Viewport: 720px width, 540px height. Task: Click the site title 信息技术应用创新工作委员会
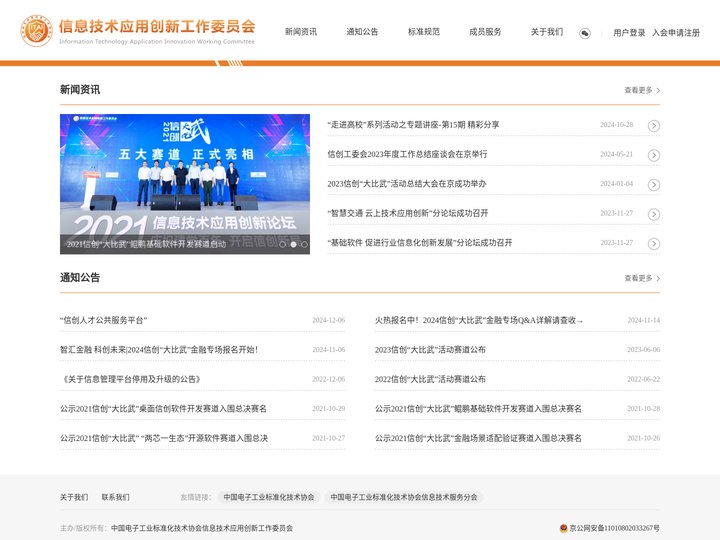click(157, 26)
